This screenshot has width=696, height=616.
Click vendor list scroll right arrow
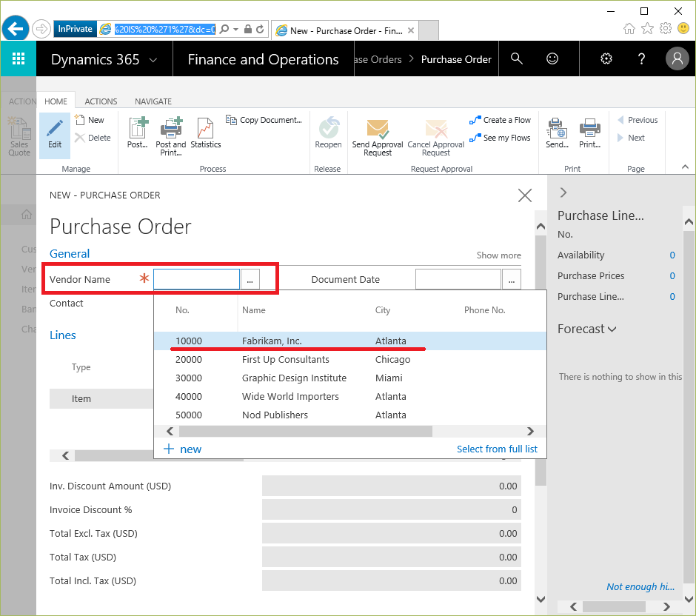530,431
